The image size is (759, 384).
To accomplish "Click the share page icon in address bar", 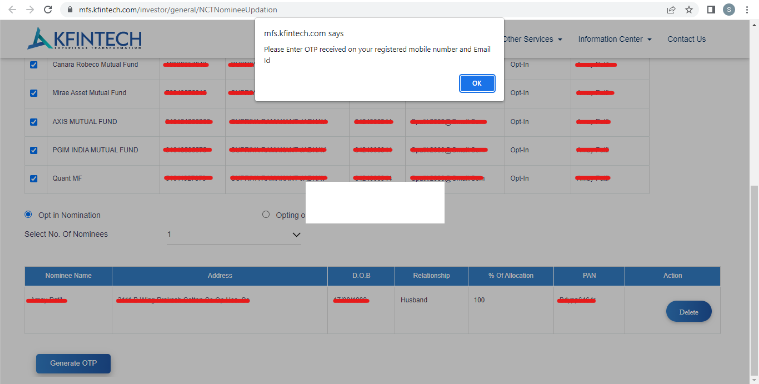I will (x=671, y=10).
